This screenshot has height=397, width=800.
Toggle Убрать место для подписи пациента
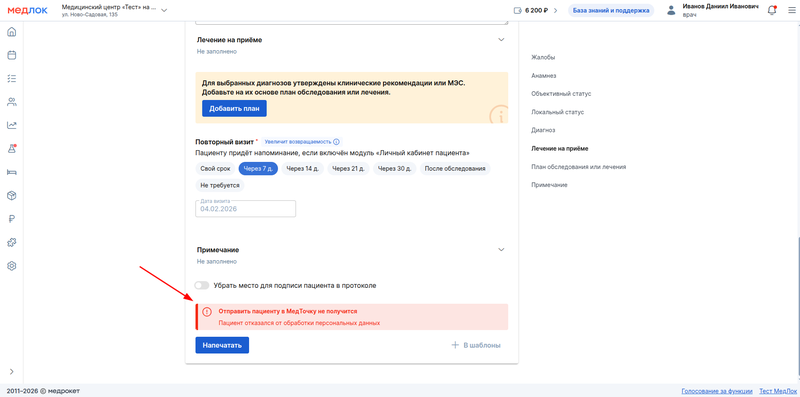(x=202, y=286)
